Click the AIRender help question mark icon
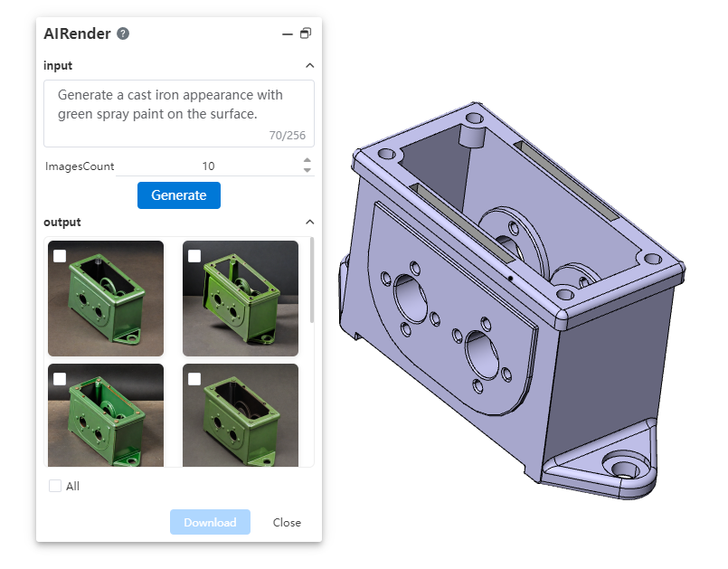 (123, 33)
